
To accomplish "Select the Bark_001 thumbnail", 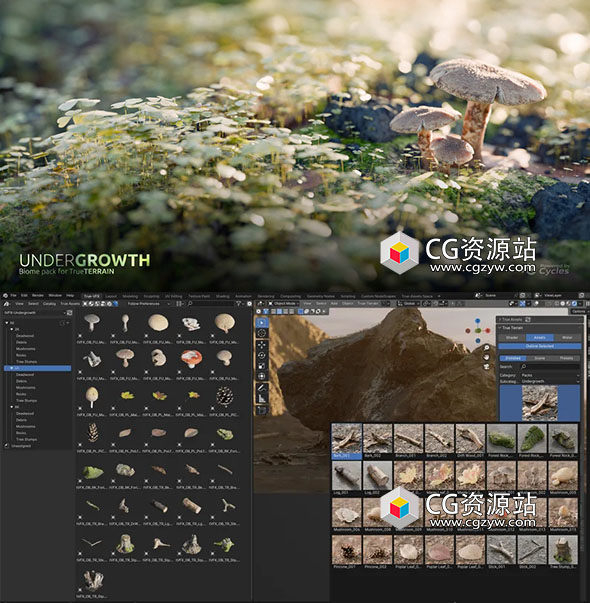I will coord(347,441).
